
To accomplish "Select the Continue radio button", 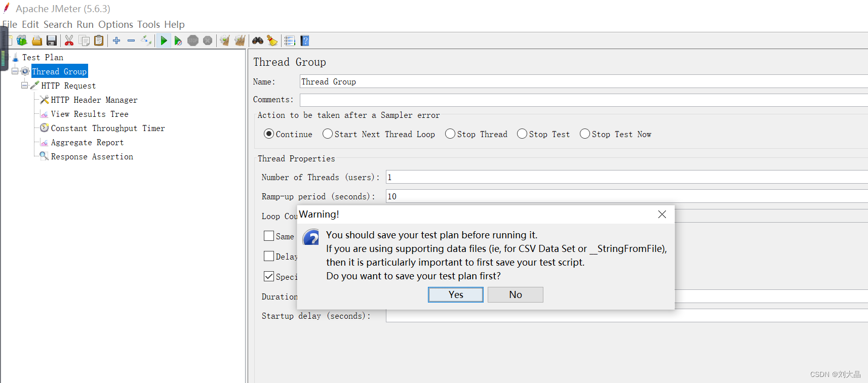I will tap(269, 134).
